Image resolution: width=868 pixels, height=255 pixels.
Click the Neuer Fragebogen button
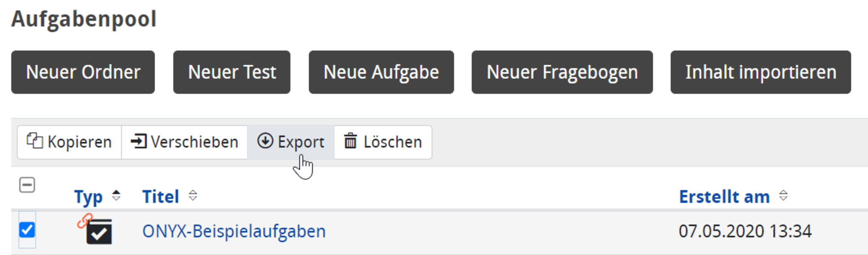pyautogui.click(x=562, y=72)
